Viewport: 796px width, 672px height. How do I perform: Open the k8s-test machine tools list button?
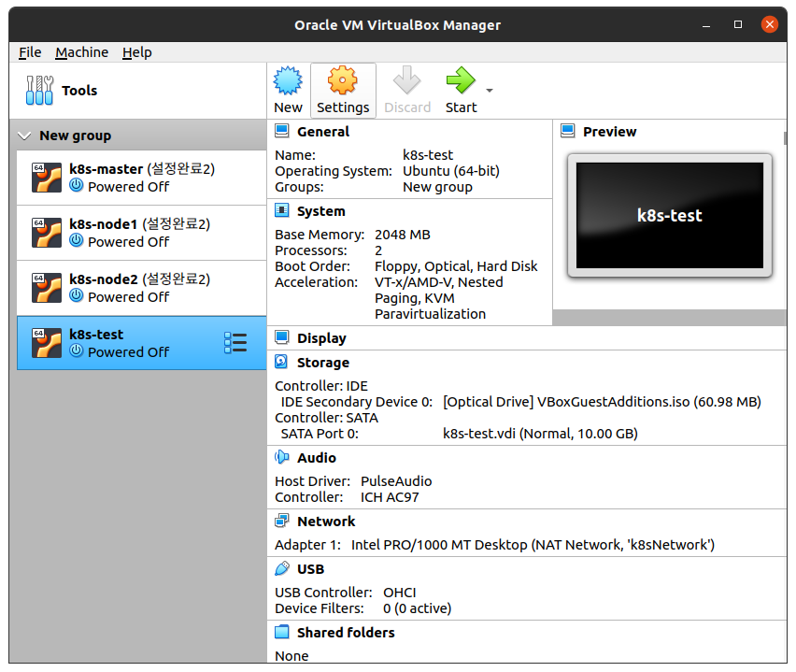[x=235, y=343]
